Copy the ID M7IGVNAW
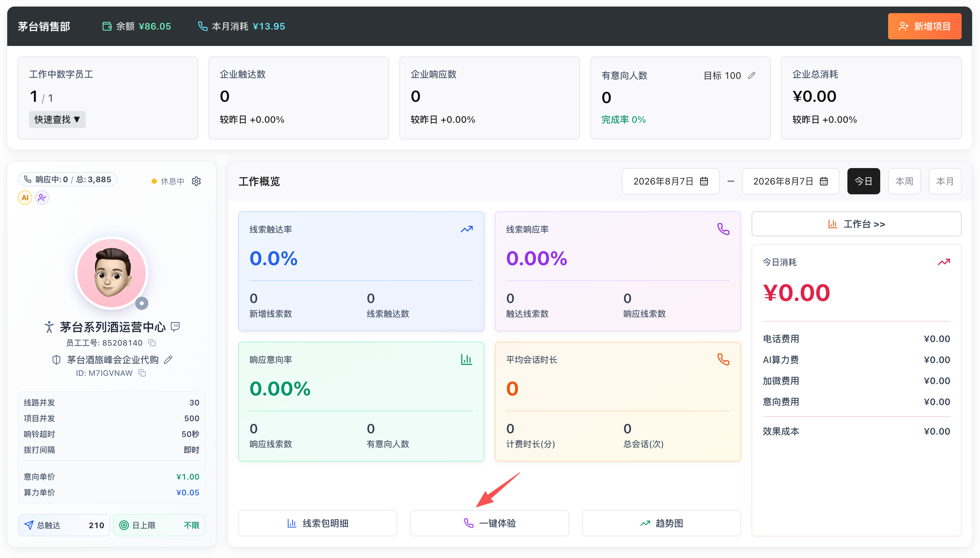Viewport: 980px width, 558px height. [x=142, y=373]
